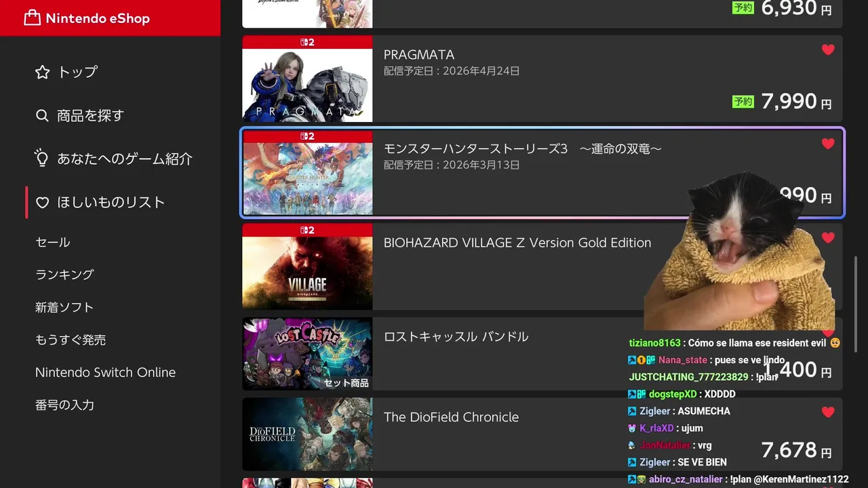868x488 pixels.
Task: Click the Nintendo eShop header title
Action: [98, 18]
